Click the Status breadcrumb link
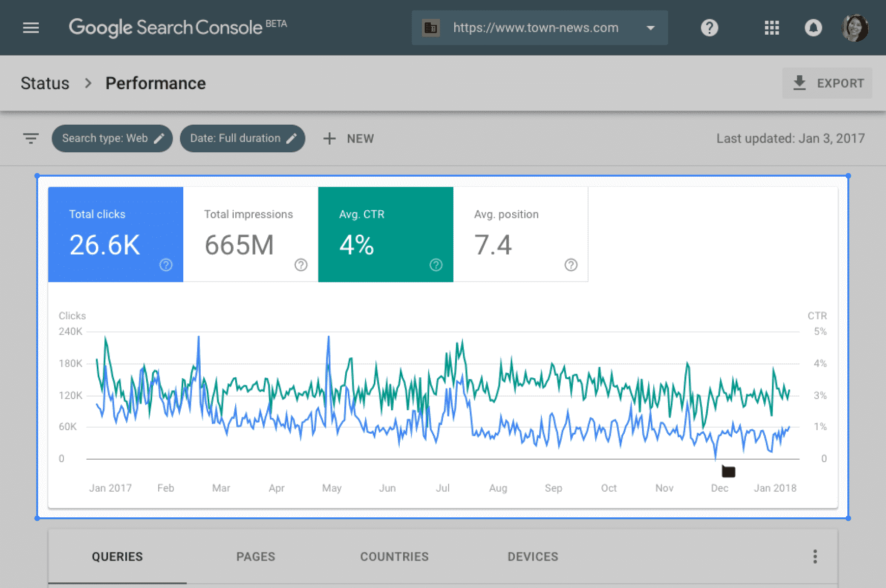This screenshot has width=886, height=588. tap(45, 83)
